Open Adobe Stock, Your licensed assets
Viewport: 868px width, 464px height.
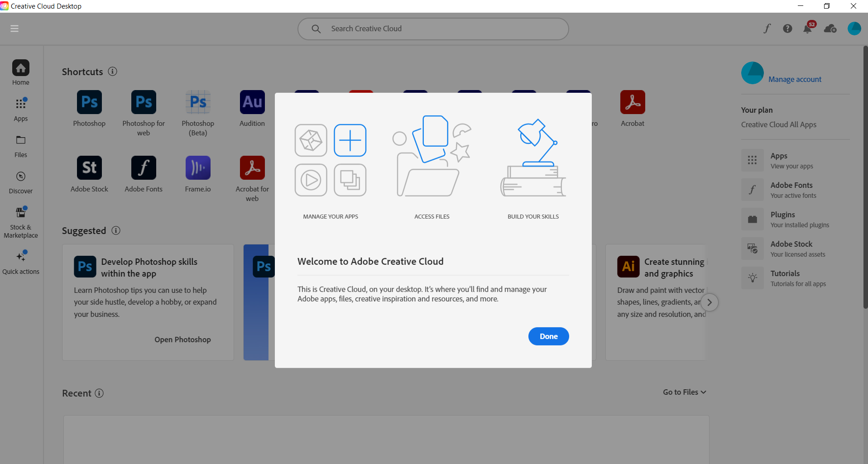(795, 249)
